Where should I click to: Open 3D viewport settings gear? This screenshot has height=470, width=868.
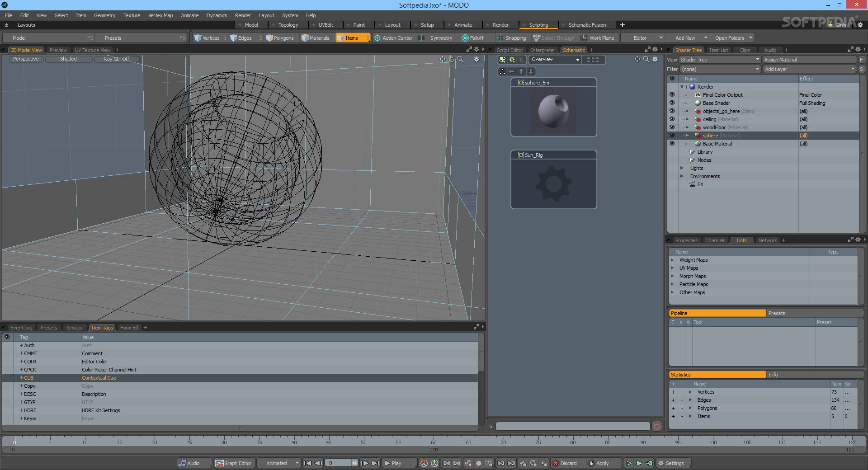[476, 59]
